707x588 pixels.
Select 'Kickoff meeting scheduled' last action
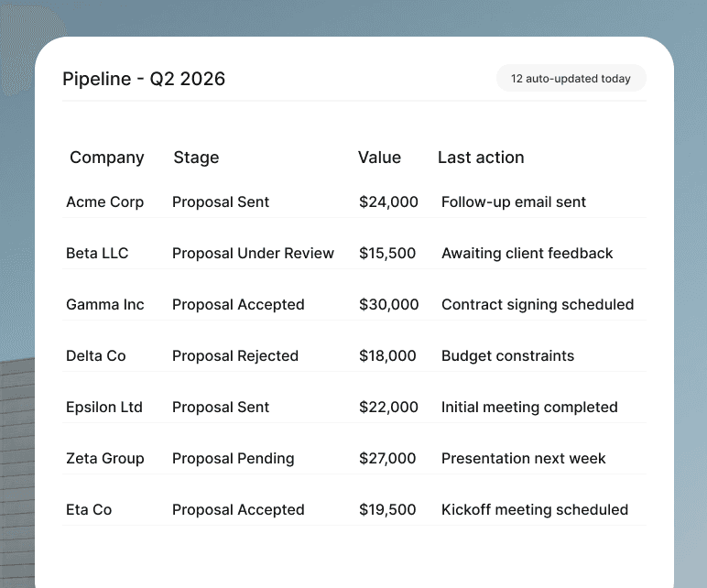[535, 509]
